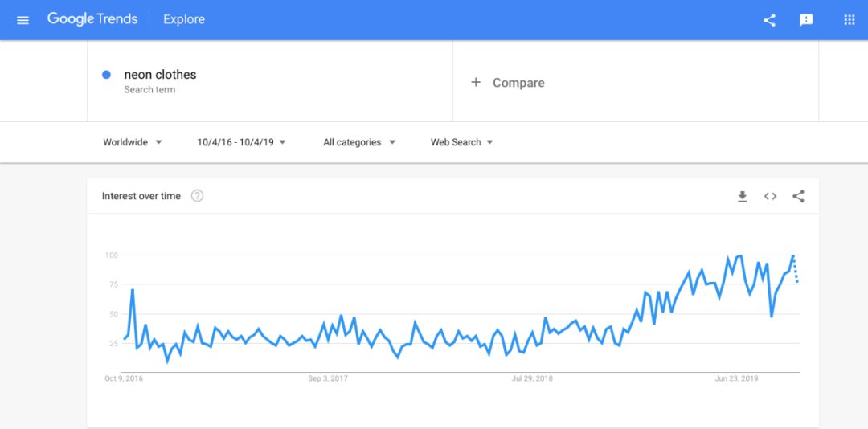Click the Compare button
Image resolution: width=868 pixels, height=429 pixels.
(x=518, y=83)
